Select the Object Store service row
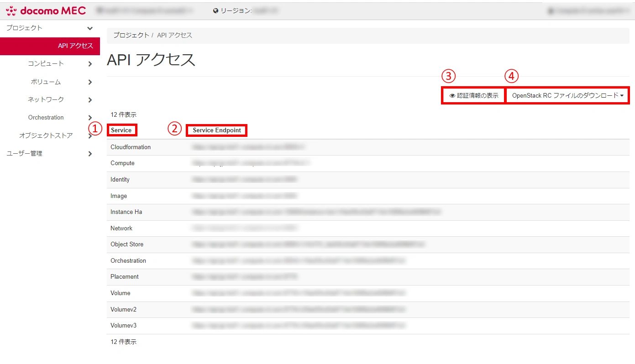635x364 pixels. [127, 244]
